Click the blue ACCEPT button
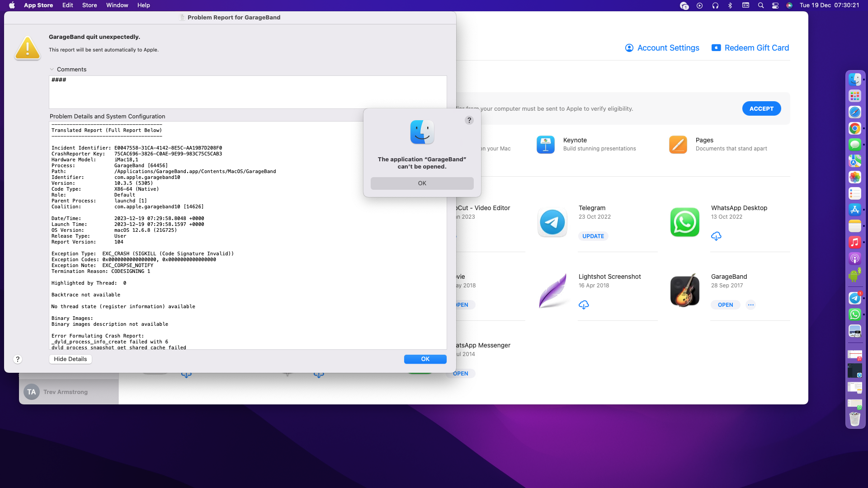The image size is (868, 488). click(x=761, y=109)
